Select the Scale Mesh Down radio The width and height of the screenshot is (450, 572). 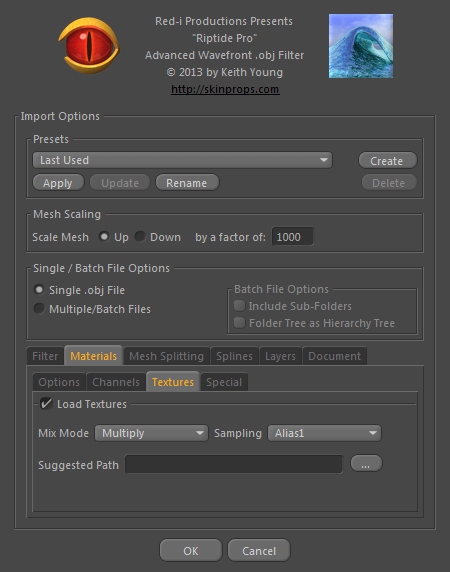click(140, 237)
